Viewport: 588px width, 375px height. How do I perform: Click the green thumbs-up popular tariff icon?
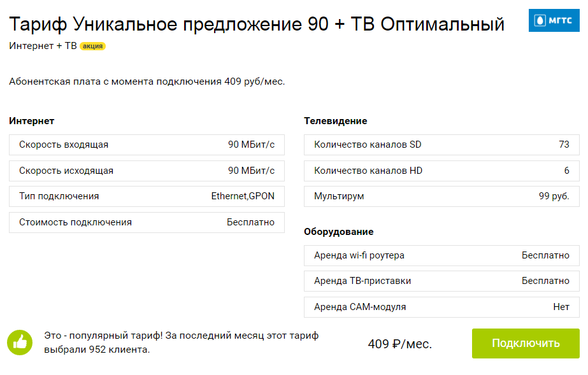click(20, 343)
